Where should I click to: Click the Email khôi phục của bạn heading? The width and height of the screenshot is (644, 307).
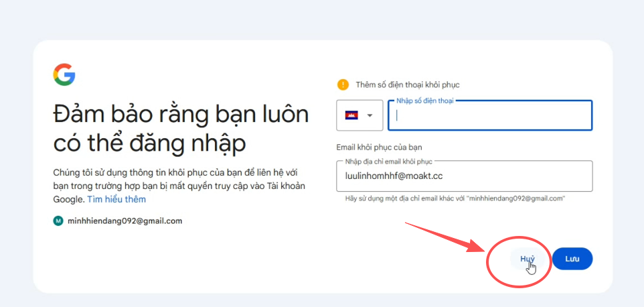(x=379, y=147)
